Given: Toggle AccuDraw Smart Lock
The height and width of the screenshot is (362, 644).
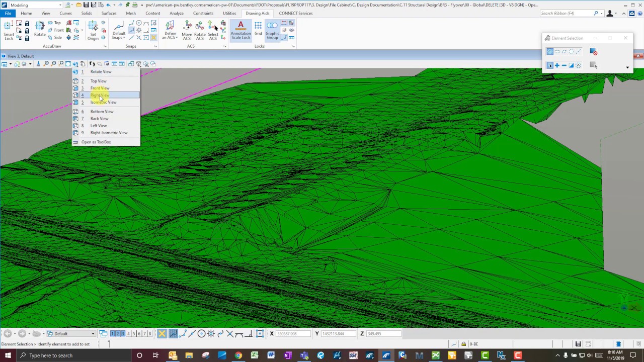Looking at the screenshot, I should tap(9, 31).
